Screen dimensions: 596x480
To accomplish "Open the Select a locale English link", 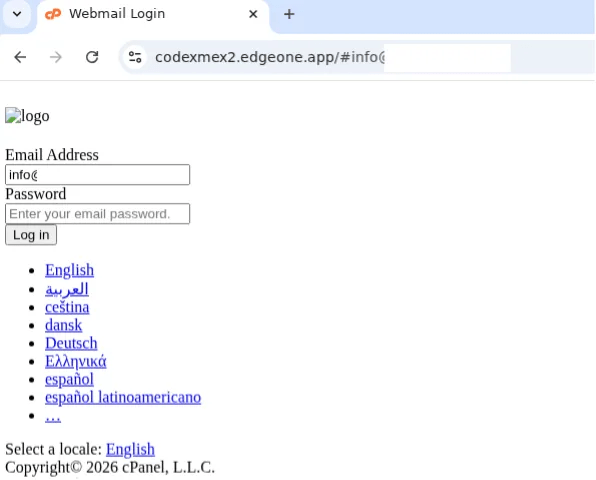I will pyautogui.click(x=130, y=449).
